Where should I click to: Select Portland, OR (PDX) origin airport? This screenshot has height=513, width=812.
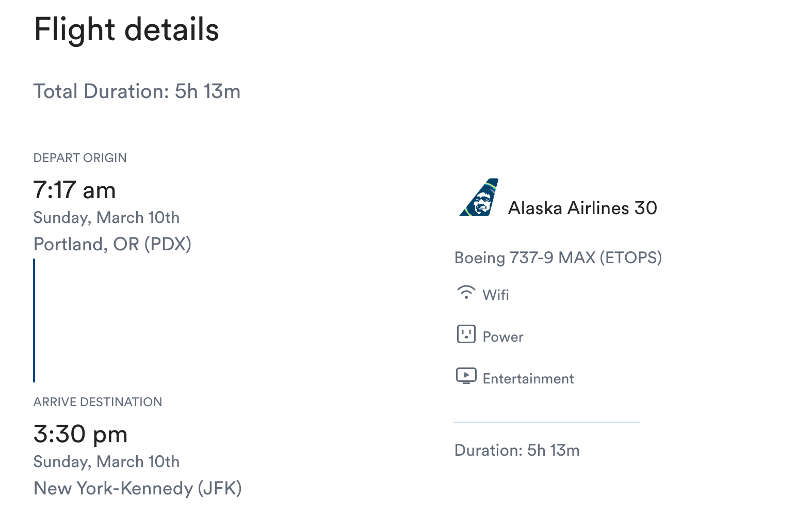pos(112,244)
